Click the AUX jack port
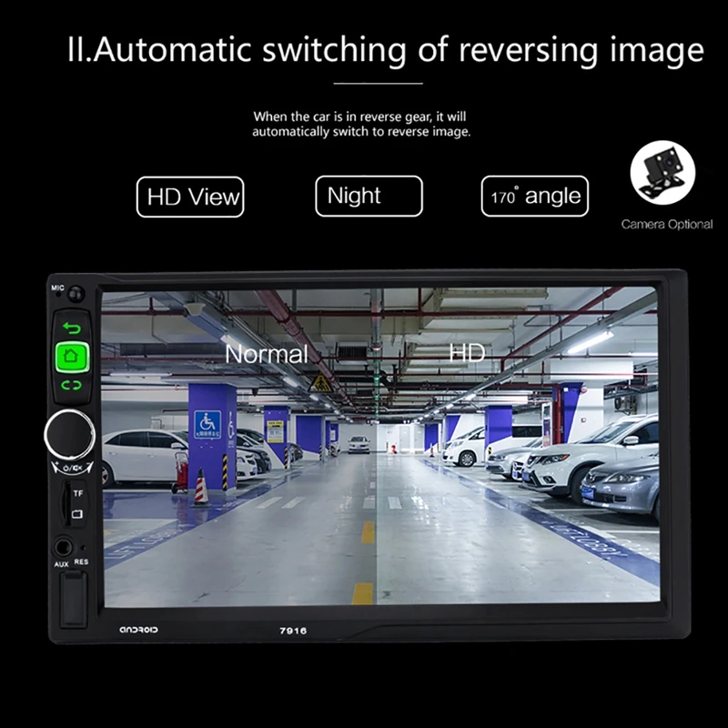 63,547
